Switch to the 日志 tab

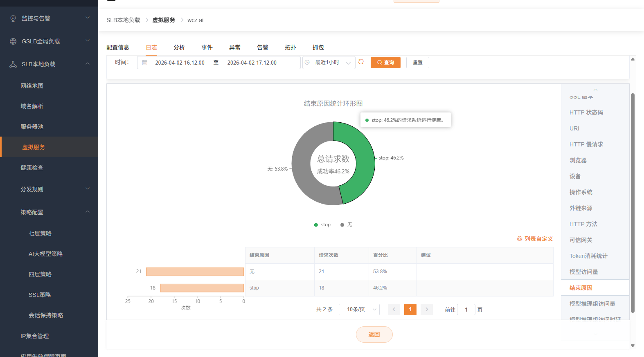(x=151, y=47)
